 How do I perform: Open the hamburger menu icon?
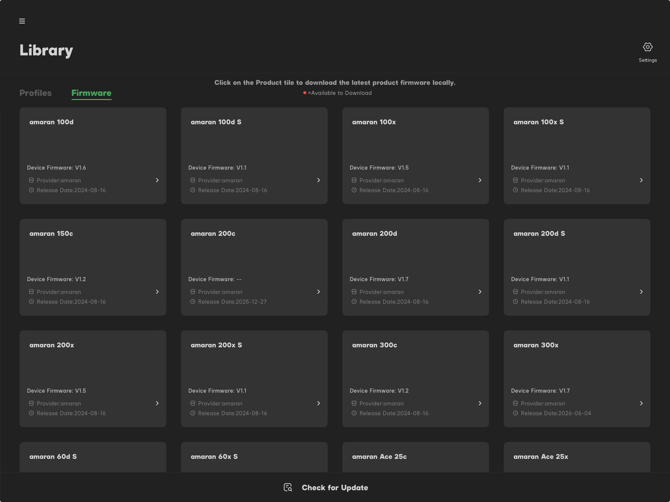(22, 21)
